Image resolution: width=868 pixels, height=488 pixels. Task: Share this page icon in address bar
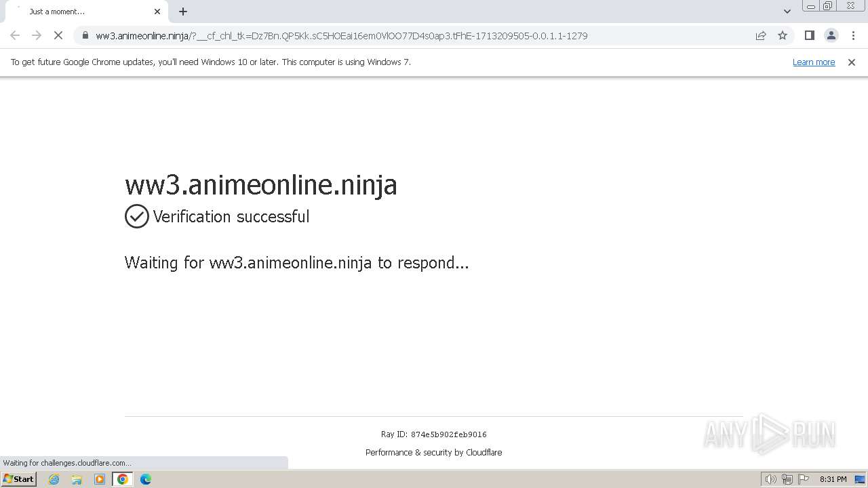point(761,35)
